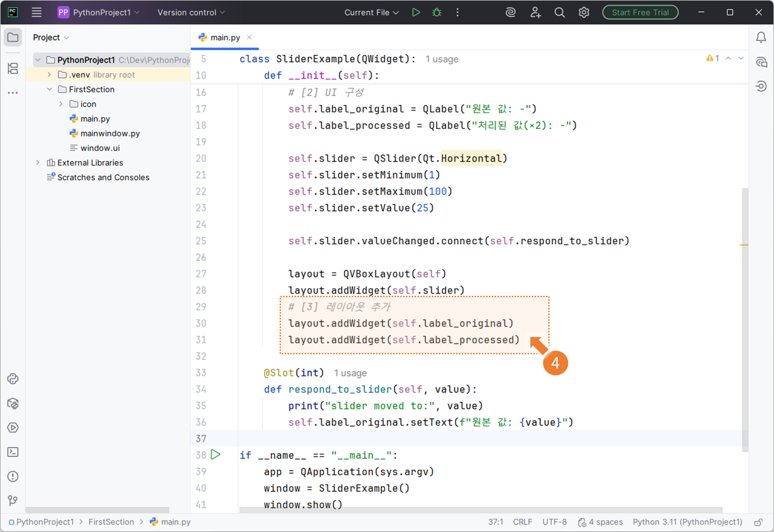Open Current File run configuration dropdown
Screen dimensions: 774x532
[x=372, y=12]
